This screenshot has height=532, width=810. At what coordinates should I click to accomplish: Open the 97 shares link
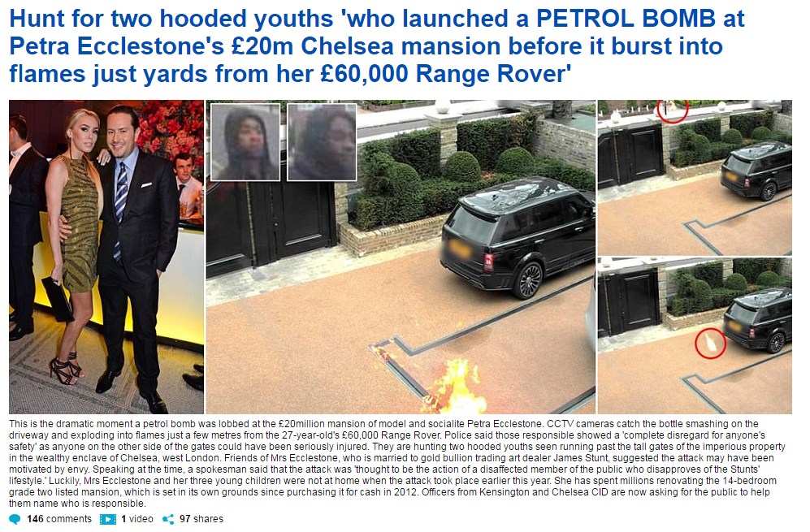201,519
